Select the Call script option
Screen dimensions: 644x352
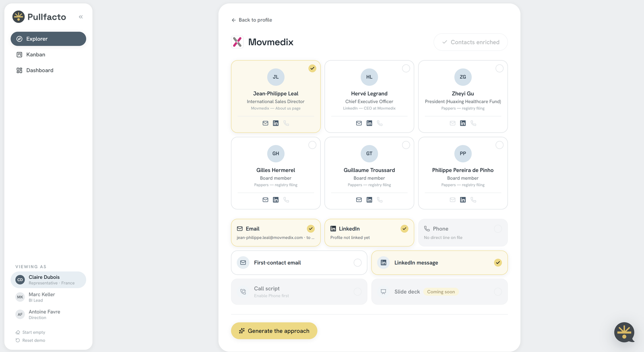point(299,292)
